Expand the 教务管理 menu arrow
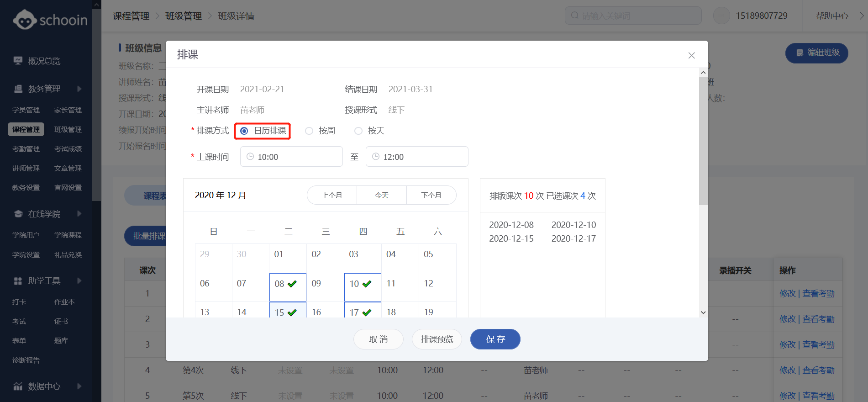 tap(79, 89)
